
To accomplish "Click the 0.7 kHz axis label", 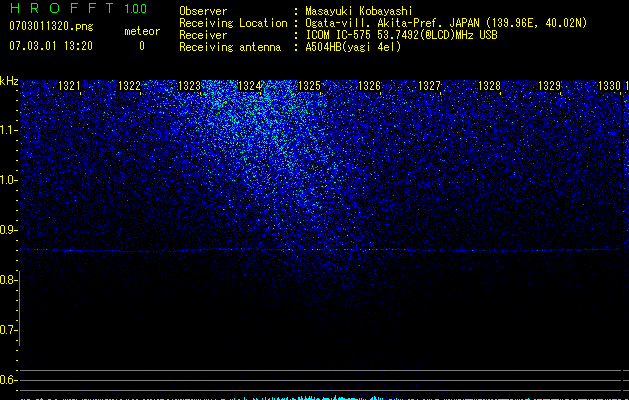I will click(8, 330).
